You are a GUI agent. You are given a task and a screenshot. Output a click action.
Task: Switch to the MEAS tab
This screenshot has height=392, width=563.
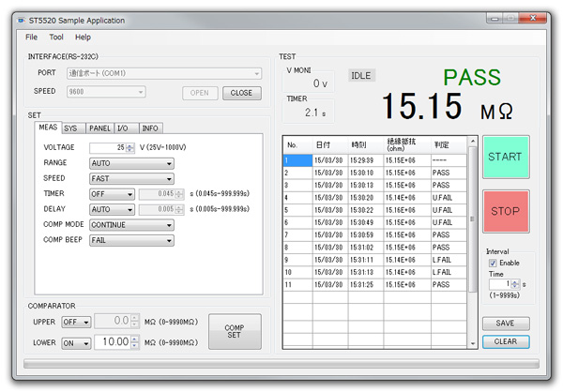(x=48, y=128)
